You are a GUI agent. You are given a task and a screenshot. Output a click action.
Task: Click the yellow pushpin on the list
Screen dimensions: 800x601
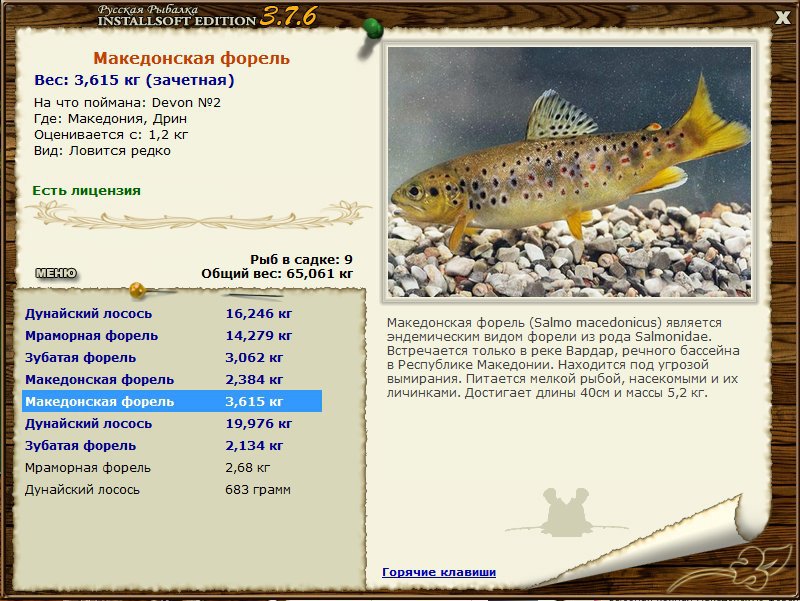(138, 290)
